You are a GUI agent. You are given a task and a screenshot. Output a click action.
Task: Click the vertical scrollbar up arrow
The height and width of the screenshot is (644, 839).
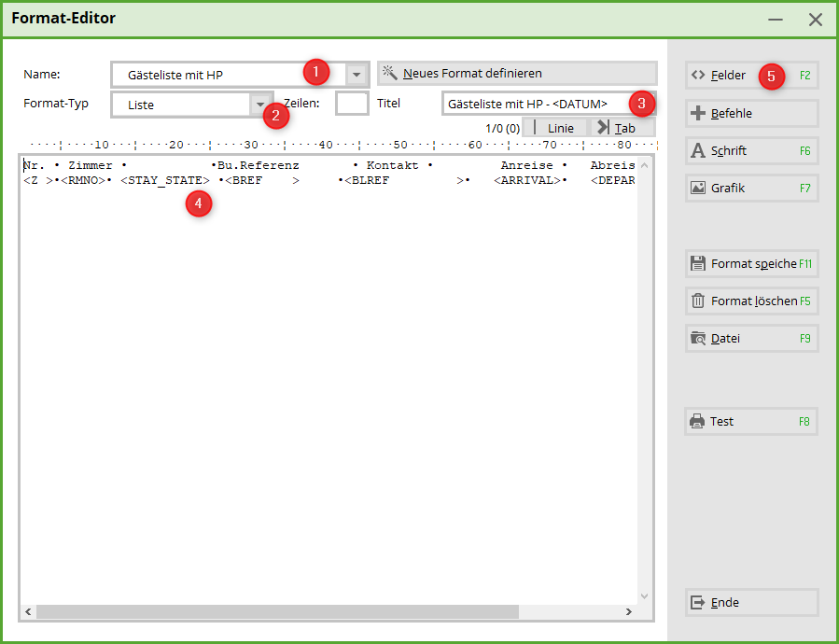(x=644, y=165)
